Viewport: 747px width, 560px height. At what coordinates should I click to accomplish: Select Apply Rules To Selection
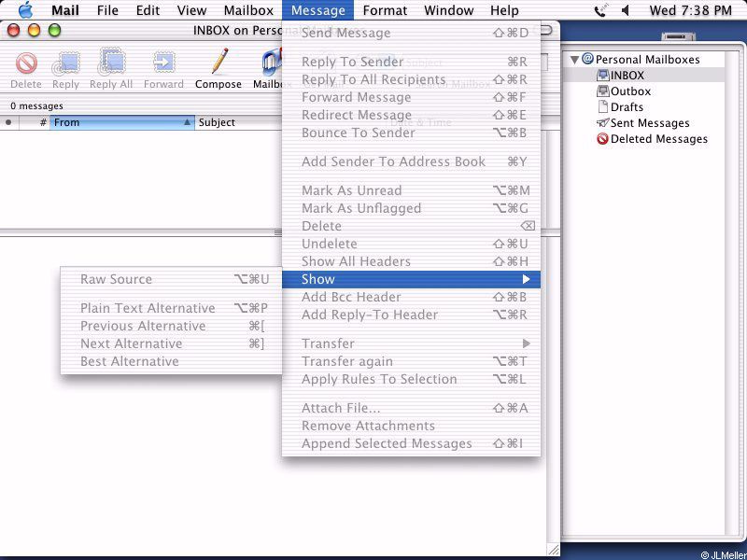[x=411, y=379]
